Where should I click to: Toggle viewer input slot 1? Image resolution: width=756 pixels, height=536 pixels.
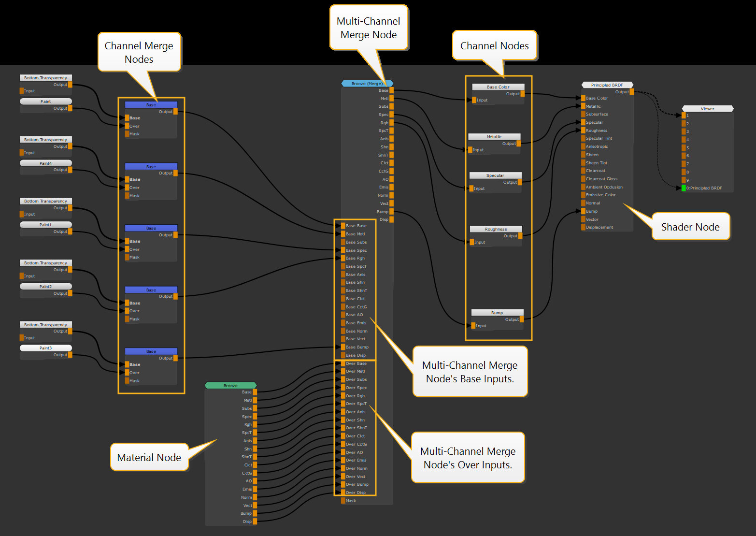click(x=683, y=116)
